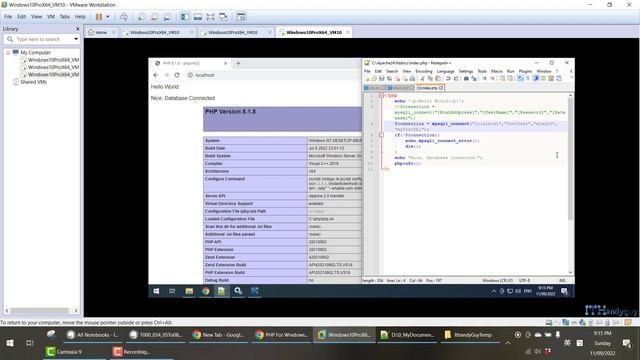Open Notepad++ Settings menu
Image resolution: width=640 pixels, height=360 pixels.
[x=466, y=71]
